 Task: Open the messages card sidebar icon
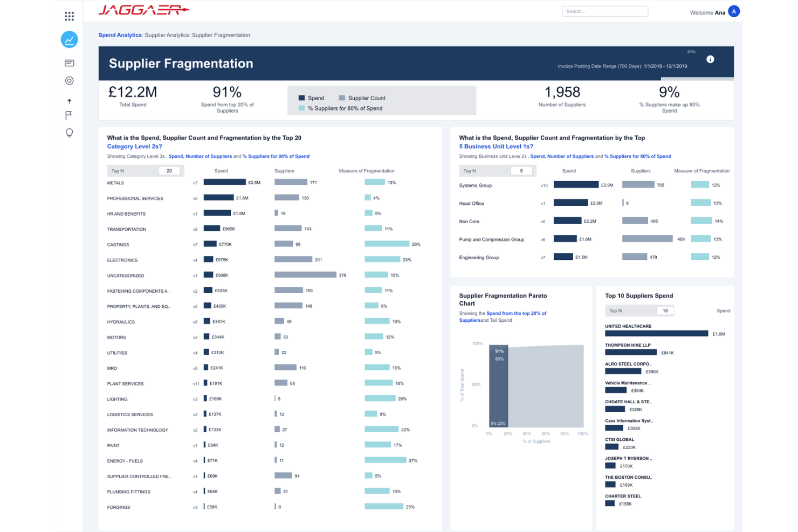(x=69, y=63)
